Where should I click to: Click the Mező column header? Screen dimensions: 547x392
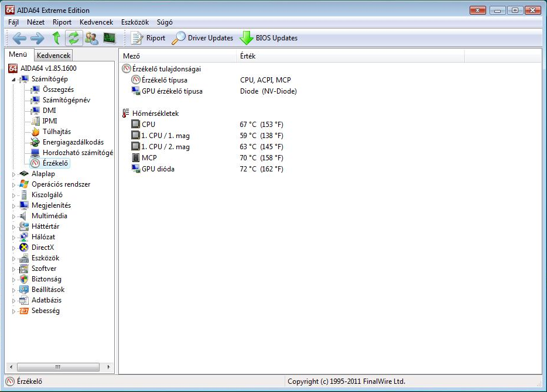point(178,56)
